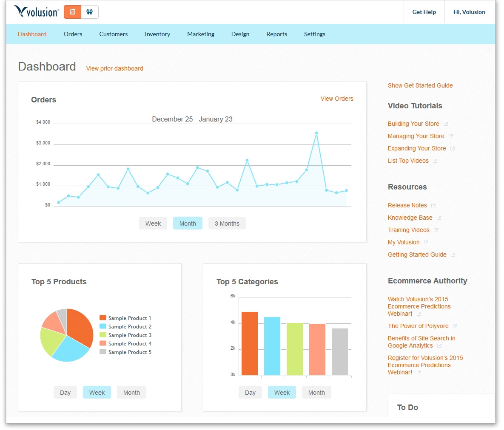Open the Dashboard tab
This screenshot has height=430, width=504.
tap(32, 34)
